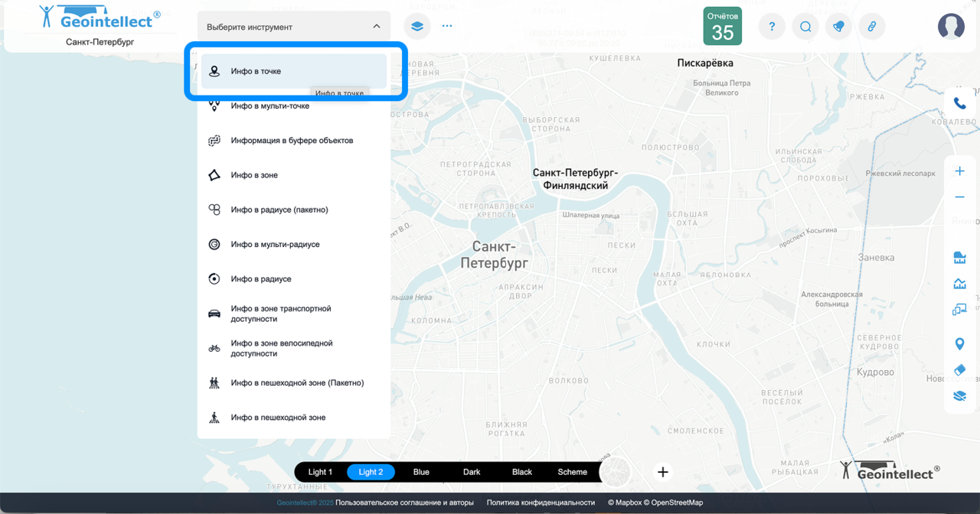Switch map style to Blue

(x=421, y=472)
